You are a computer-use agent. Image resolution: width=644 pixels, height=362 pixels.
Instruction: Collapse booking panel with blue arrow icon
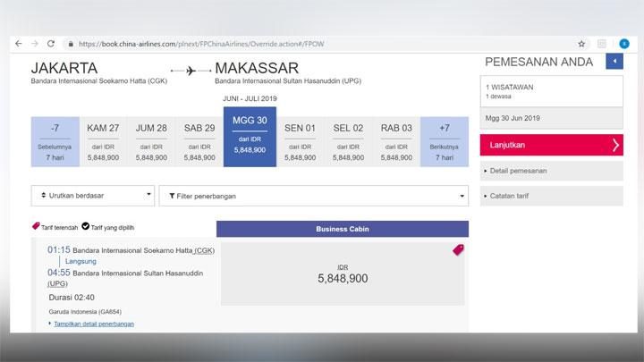(x=614, y=61)
